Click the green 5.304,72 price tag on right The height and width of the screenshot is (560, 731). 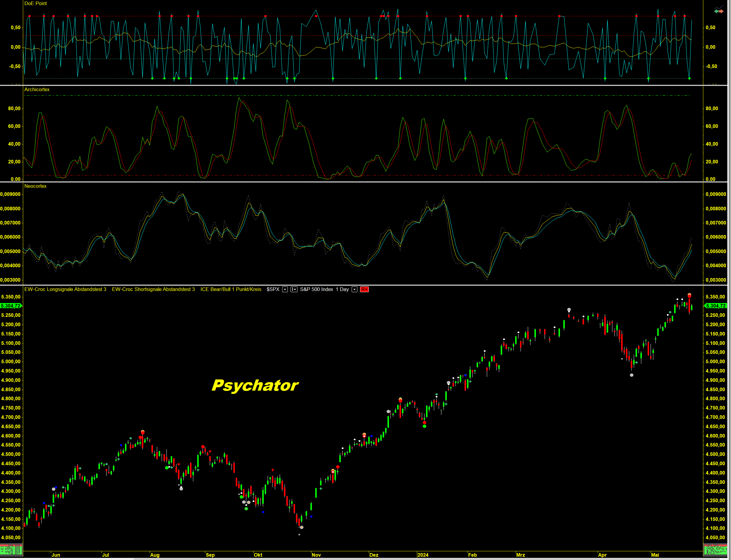pyautogui.click(x=715, y=306)
